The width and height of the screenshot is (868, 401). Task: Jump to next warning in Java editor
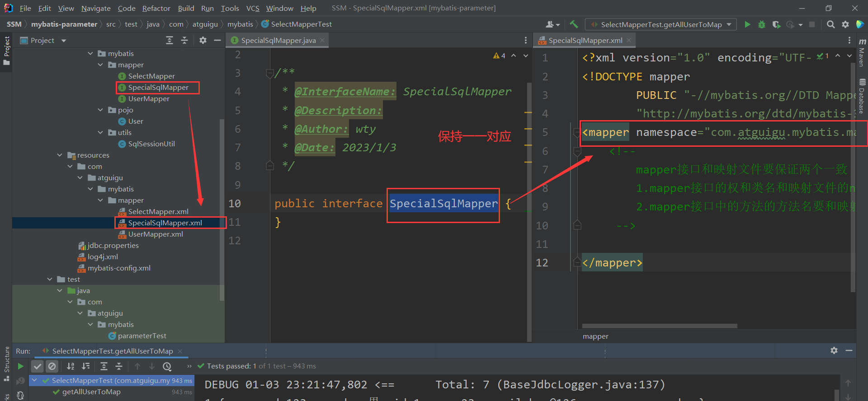pyautogui.click(x=526, y=56)
